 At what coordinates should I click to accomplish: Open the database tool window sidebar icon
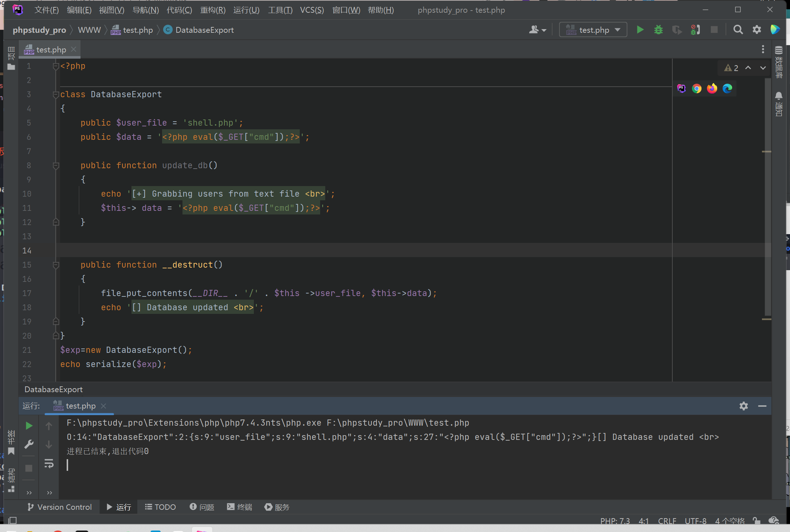(x=779, y=62)
